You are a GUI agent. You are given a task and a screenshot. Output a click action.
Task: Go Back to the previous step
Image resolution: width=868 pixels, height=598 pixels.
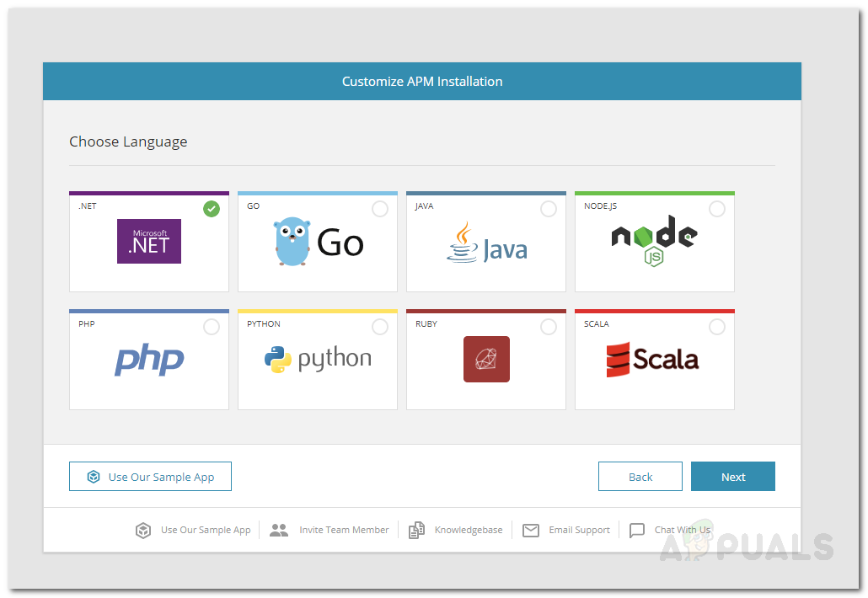[x=640, y=477]
